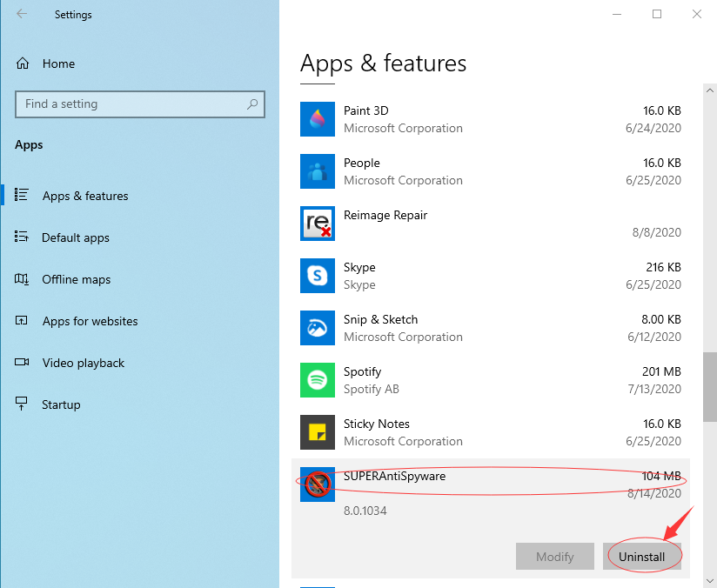Click the back arrow in Settings

coord(22,14)
